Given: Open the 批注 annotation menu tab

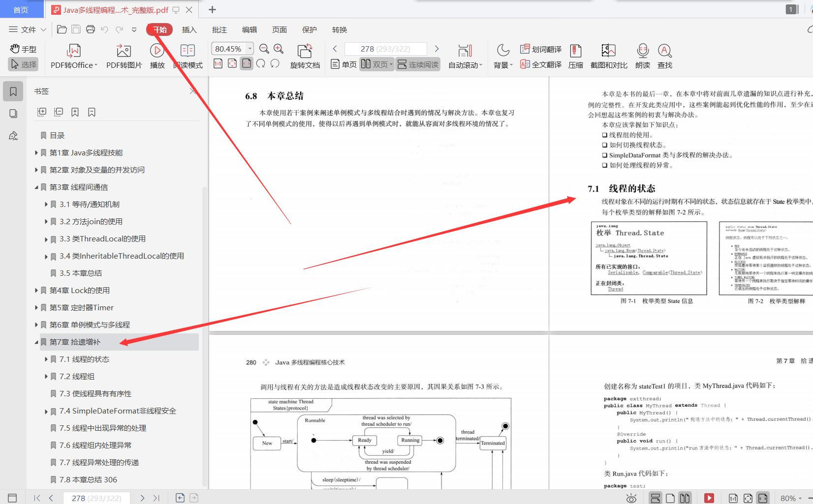Looking at the screenshot, I should tap(219, 30).
